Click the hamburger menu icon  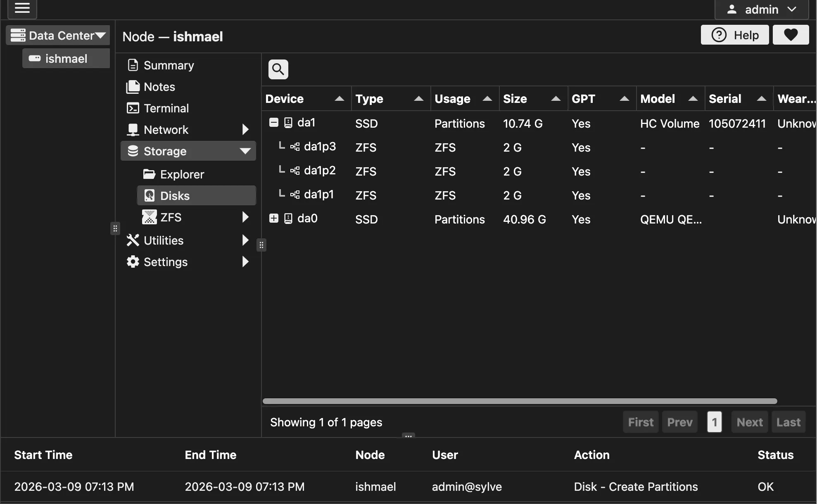[22, 8]
